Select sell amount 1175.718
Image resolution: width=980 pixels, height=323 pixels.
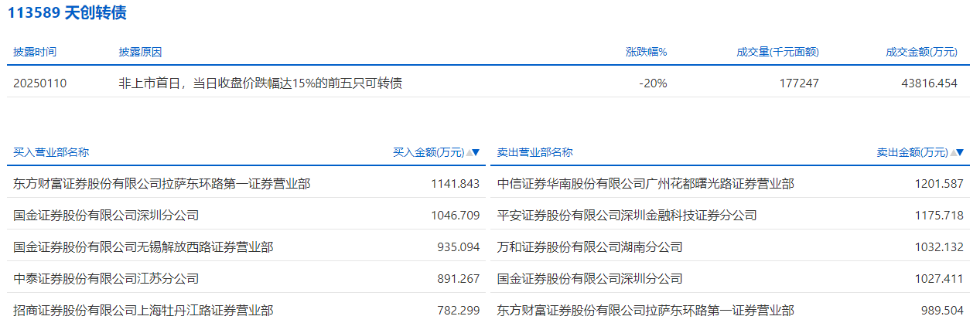(x=939, y=216)
